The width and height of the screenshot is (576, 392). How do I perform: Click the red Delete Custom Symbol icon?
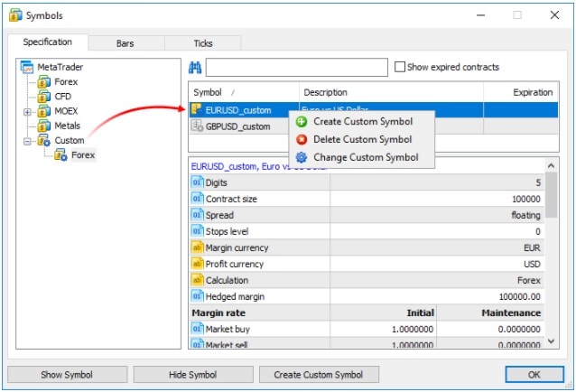302,140
